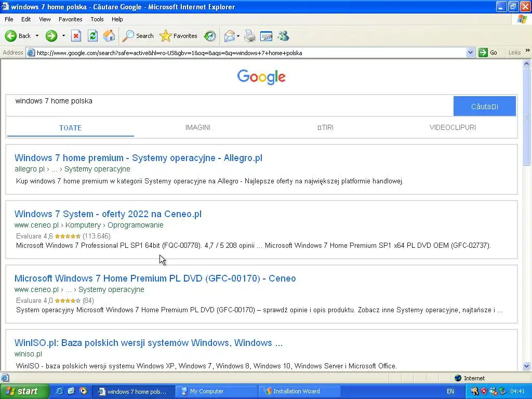This screenshot has width=532, height=399.
Task: Open Windows 7 Home Premium PL DVD result
Action: point(155,278)
